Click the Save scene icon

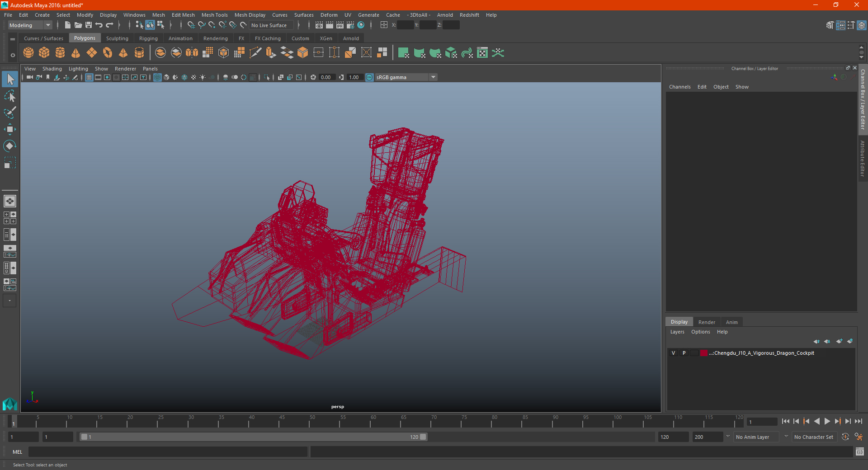pos(89,25)
